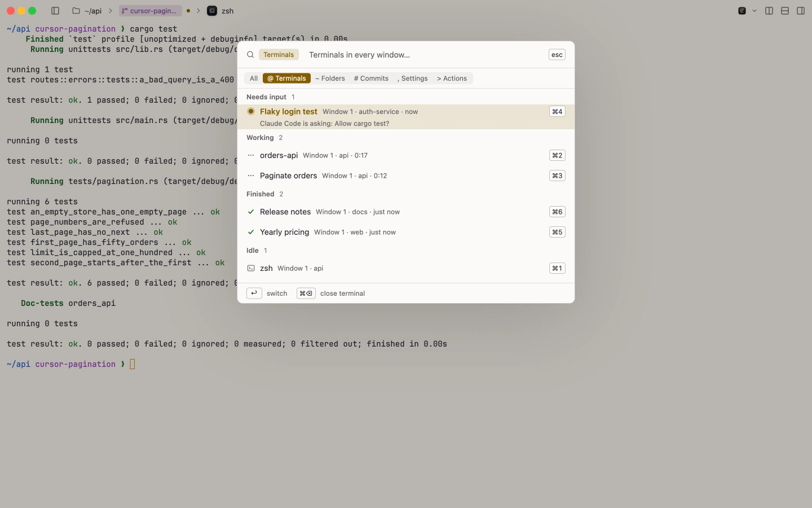Click the 'close terminal' footer label
Viewport: 812px width, 508px height.
click(342, 294)
